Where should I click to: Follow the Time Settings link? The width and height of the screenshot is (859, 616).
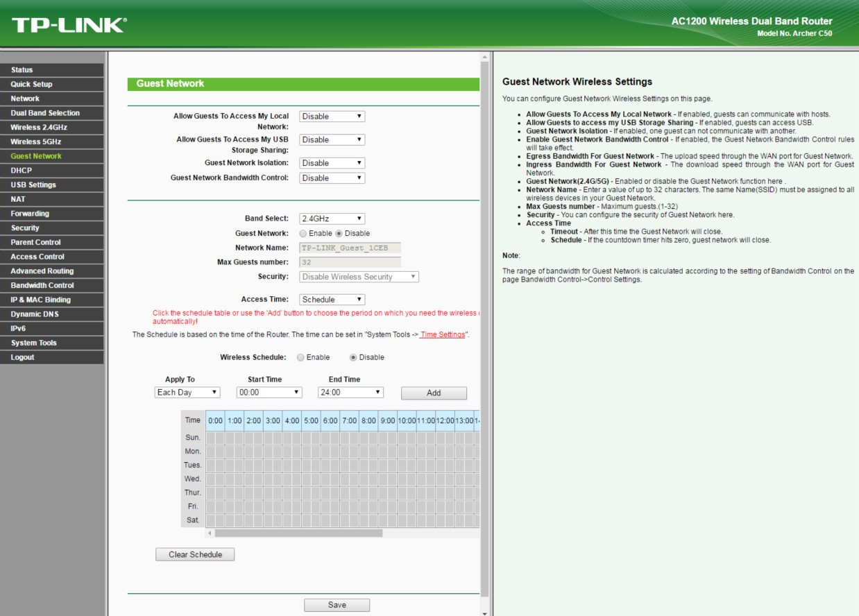click(x=443, y=334)
